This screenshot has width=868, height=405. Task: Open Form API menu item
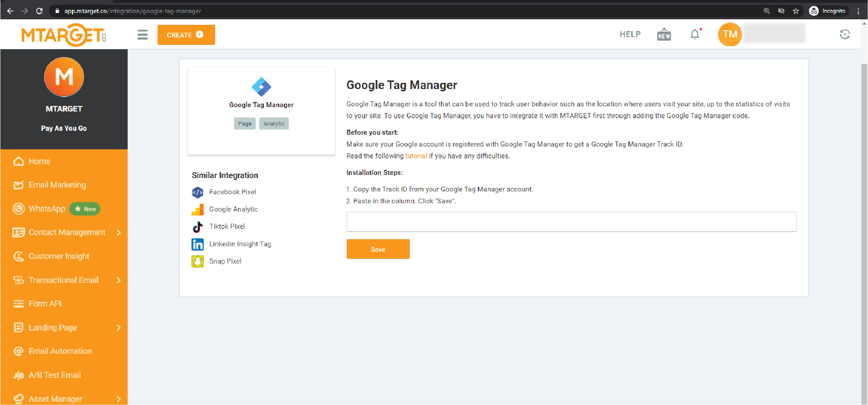45,304
